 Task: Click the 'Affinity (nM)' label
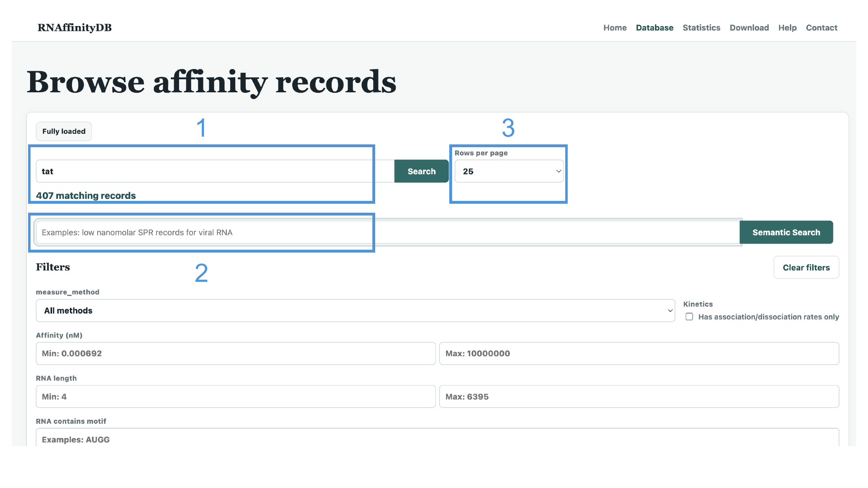pyautogui.click(x=59, y=335)
